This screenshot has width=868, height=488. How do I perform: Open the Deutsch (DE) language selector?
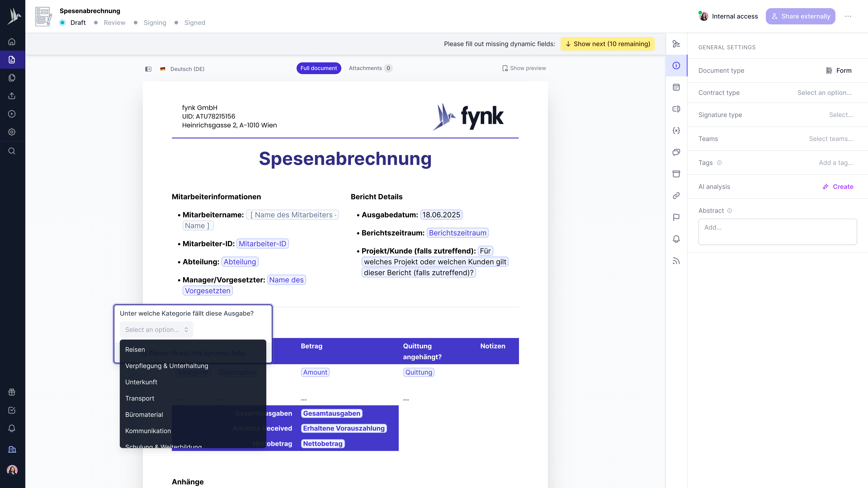pos(182,69)
